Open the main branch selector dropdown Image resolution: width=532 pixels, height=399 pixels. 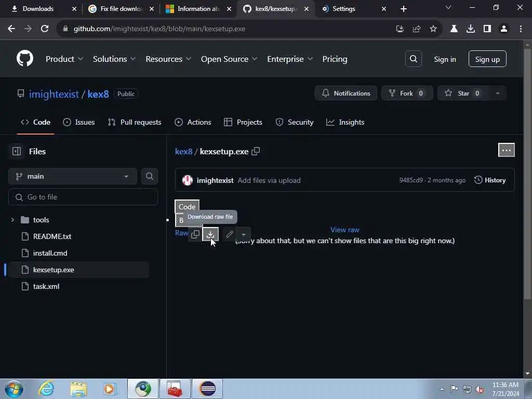pyautogui.click(x=73, y=176)
